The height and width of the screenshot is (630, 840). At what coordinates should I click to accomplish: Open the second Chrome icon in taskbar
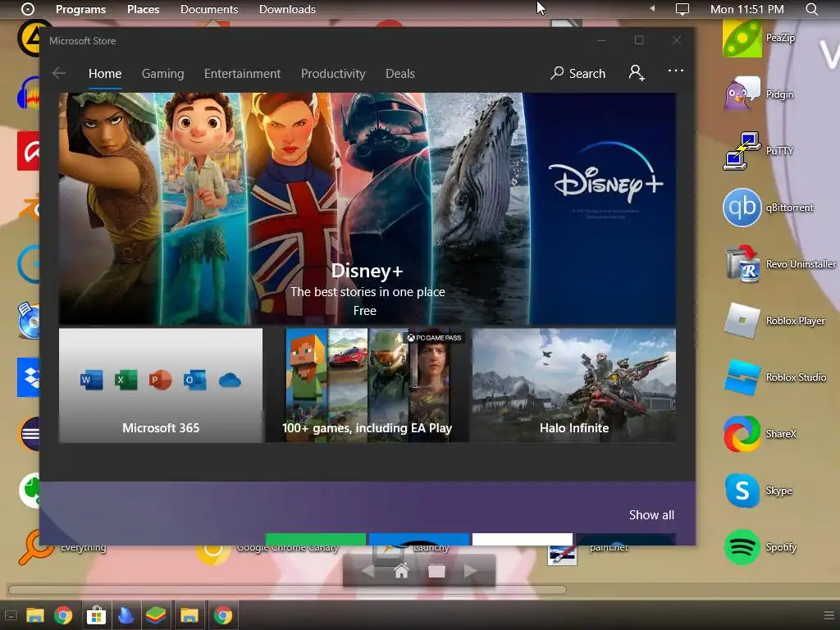pyautogui.click(x=223, y=615)
